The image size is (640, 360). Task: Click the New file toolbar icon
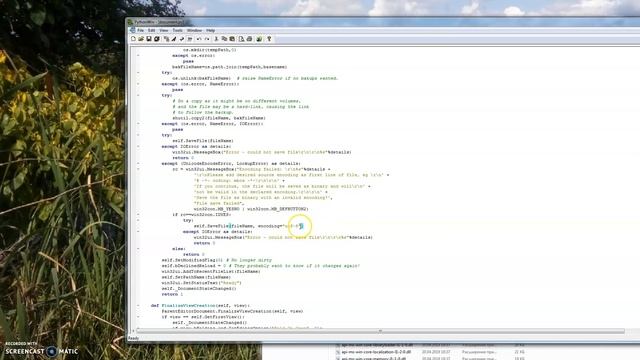click(x=133, y=39)
